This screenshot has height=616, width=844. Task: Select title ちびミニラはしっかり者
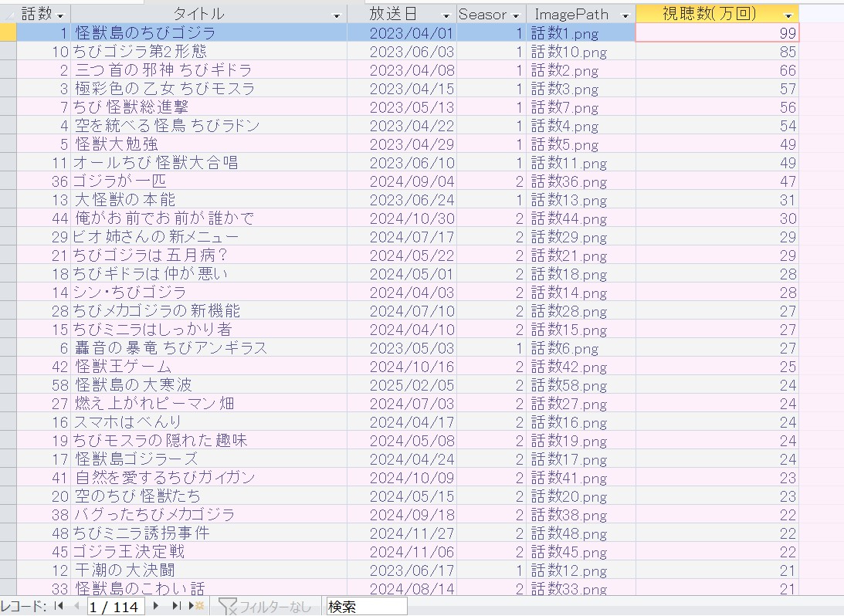click(x=208, y=330)
